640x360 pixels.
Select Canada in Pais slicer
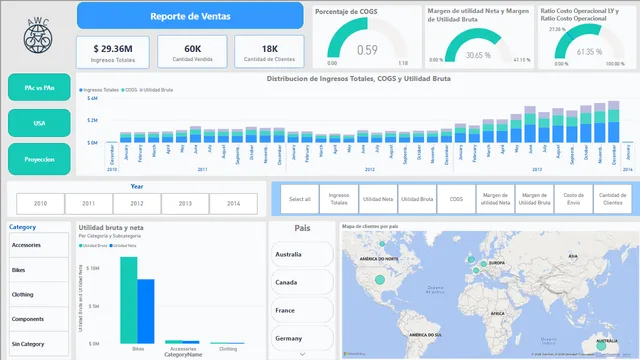(x=302, y=282)
